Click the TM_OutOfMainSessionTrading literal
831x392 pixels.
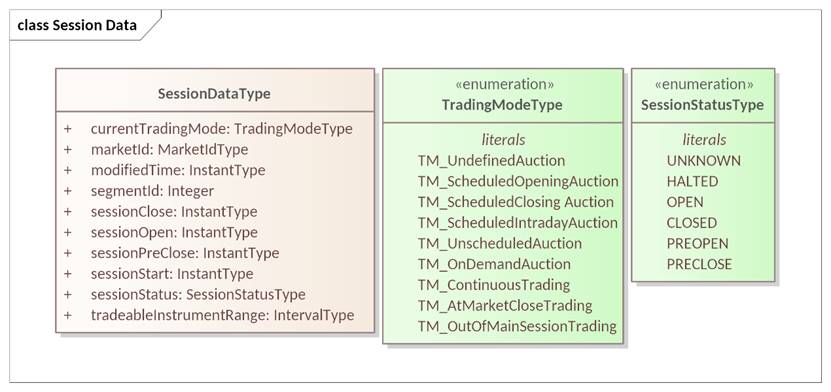[517, 326]
